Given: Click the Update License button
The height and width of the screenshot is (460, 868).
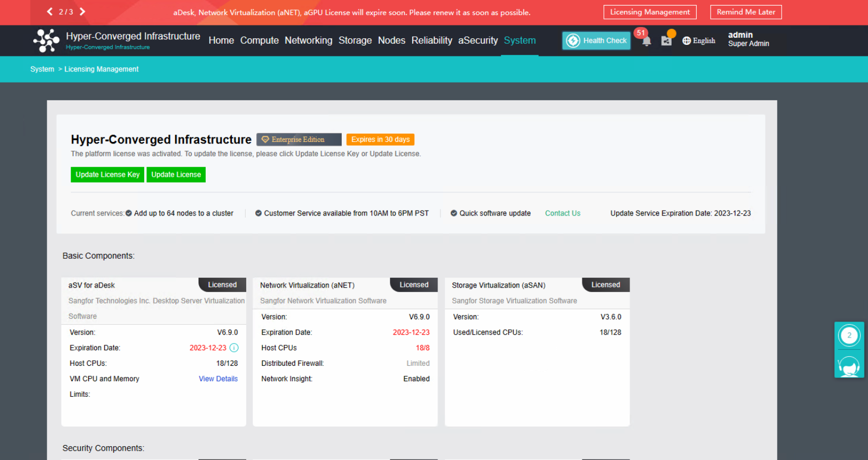Looking at the screenshot, I should 176,175.
